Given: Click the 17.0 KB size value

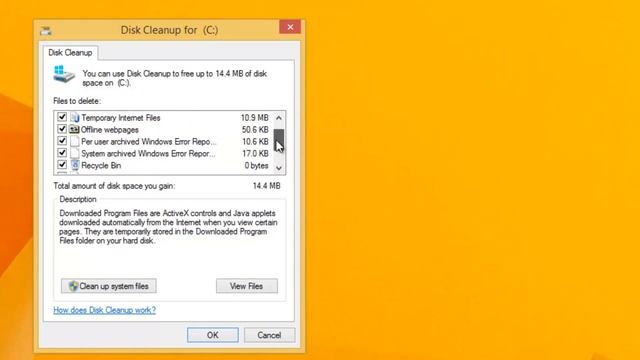Looking at the screenshot, I should [x=255, y=153].
